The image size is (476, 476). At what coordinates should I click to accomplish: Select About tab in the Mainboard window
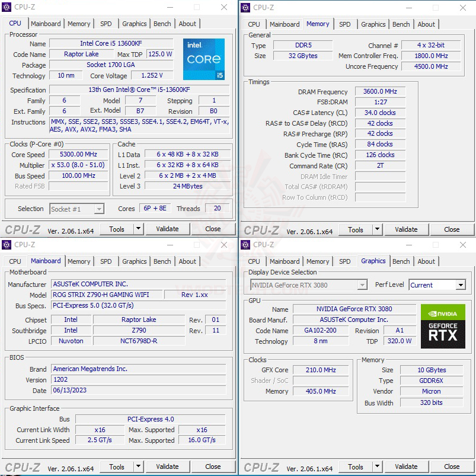point(187,261)
